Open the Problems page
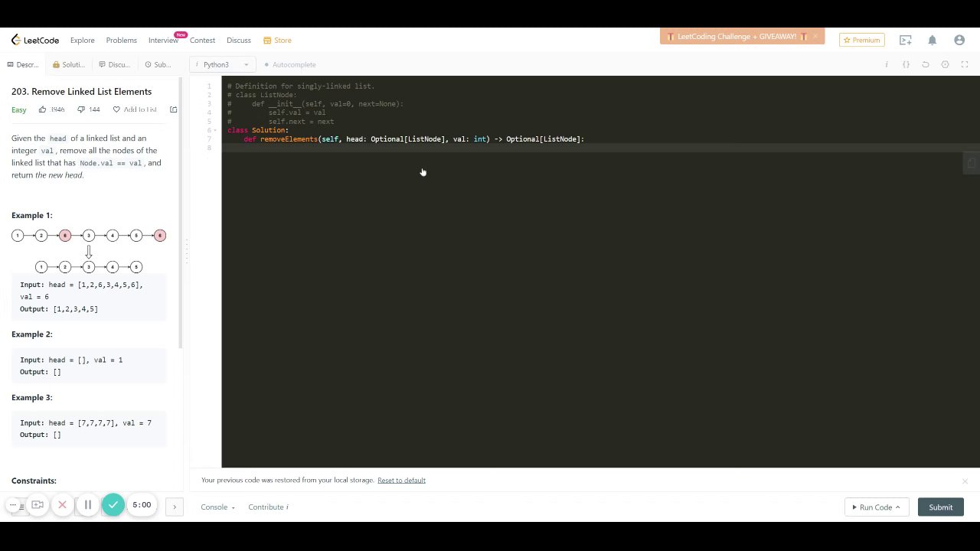Viewport: 980px width, 551px height. pos(121,40)
